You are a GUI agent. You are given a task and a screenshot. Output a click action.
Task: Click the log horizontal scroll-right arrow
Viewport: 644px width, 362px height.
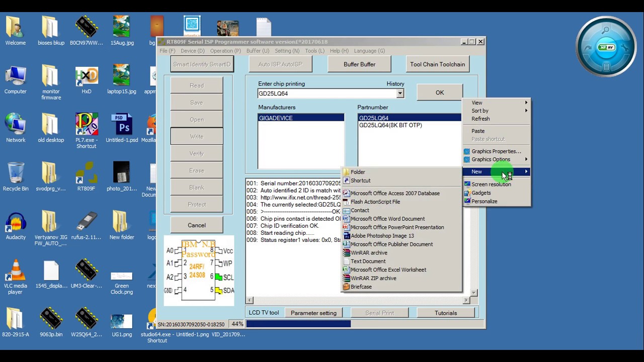coord(466,300)
